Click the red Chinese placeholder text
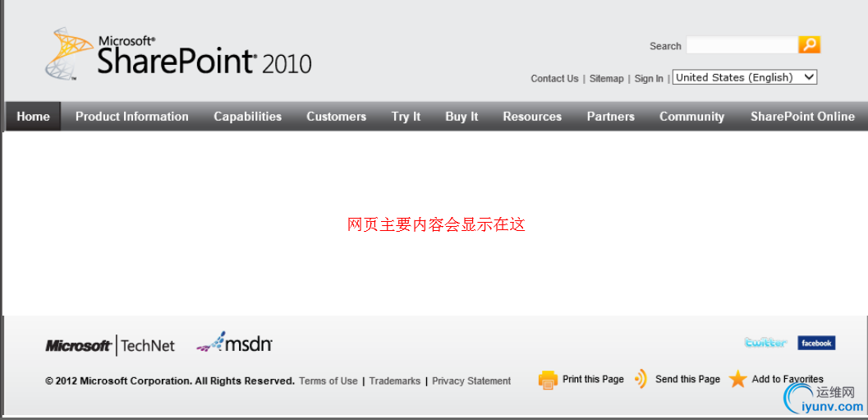 (436, 224)
